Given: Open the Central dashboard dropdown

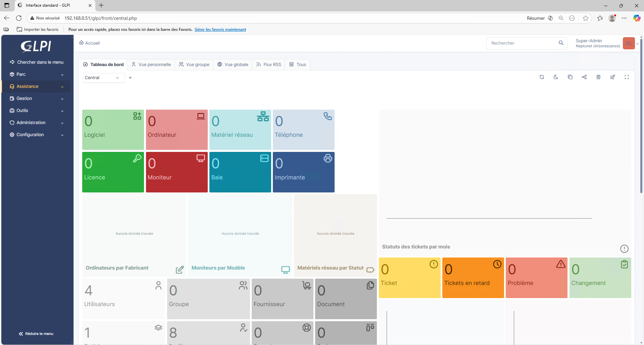Looking at the screenshot, I should click(103, 78).
